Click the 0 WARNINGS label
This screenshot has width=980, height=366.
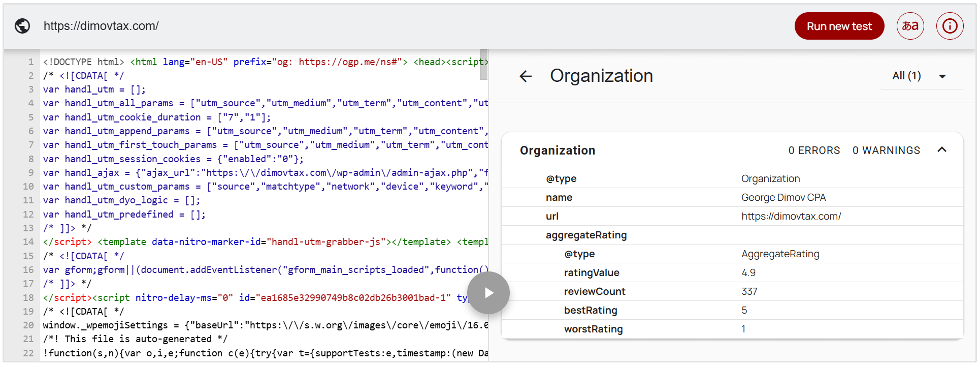[886, 150]
